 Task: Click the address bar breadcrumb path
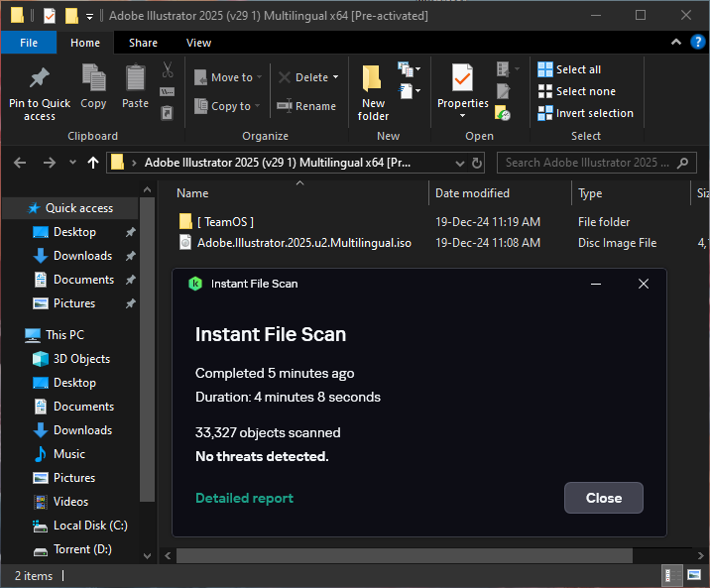277,163
